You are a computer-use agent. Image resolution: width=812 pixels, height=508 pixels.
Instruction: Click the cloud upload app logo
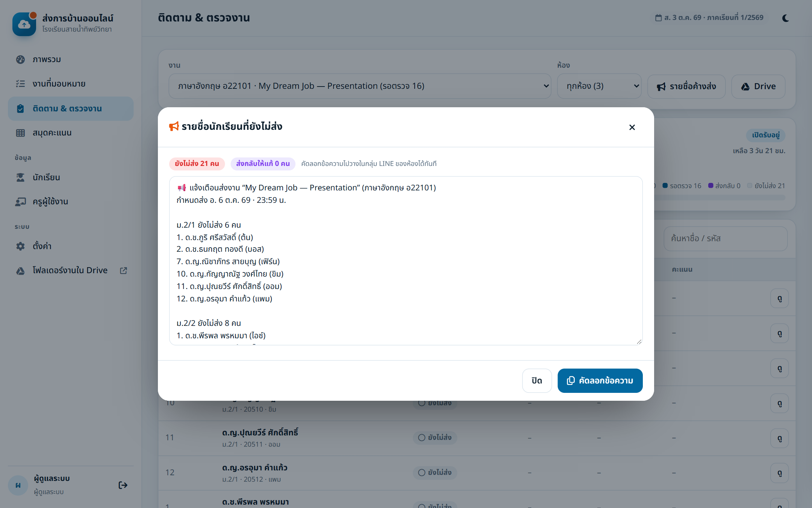point(24,24)
